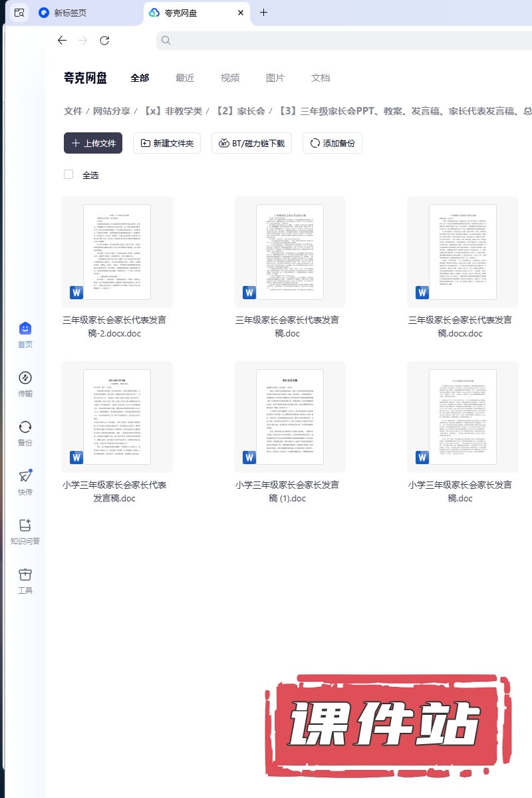Screen dimensions: 532x798
Task: Switch to the 最近 tab
Action: coord(185,78)
